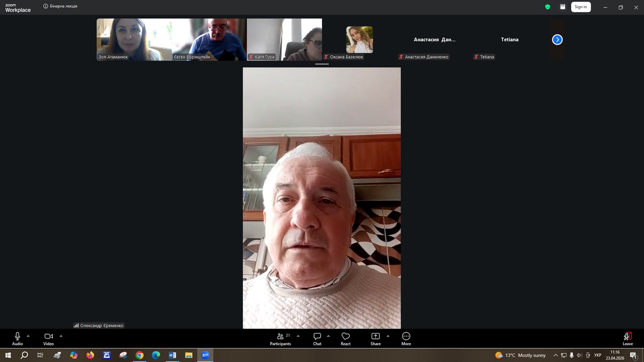Expand the Video options arrow
Image resolution: width=644 pixels, height=362 pixels.
point(61,336)
